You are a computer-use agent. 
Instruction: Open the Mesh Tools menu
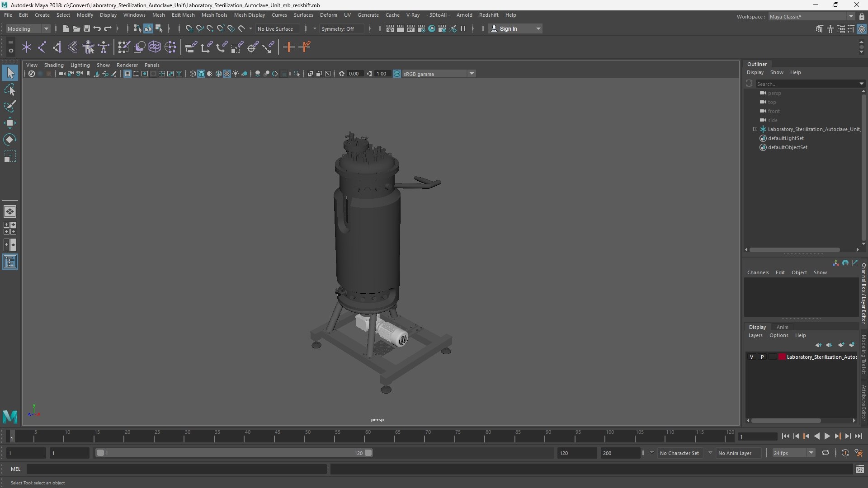214,15
